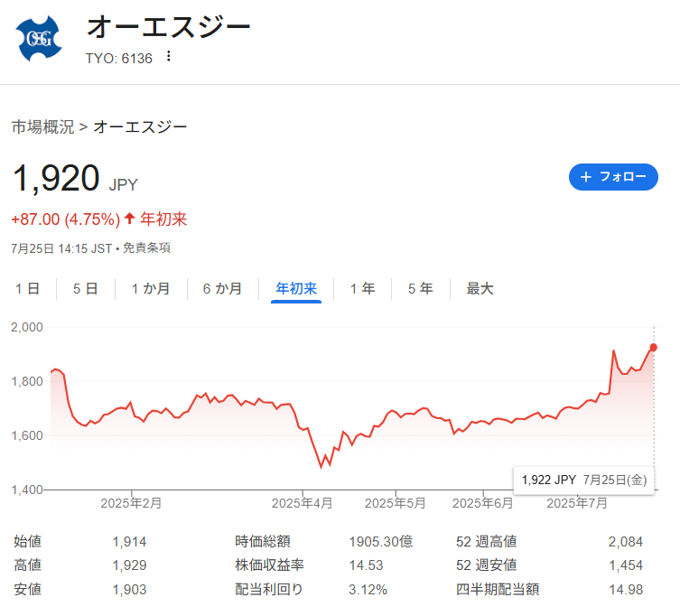Click the 7月25日 14:15 JST timestamp

[x=61, y=248]
